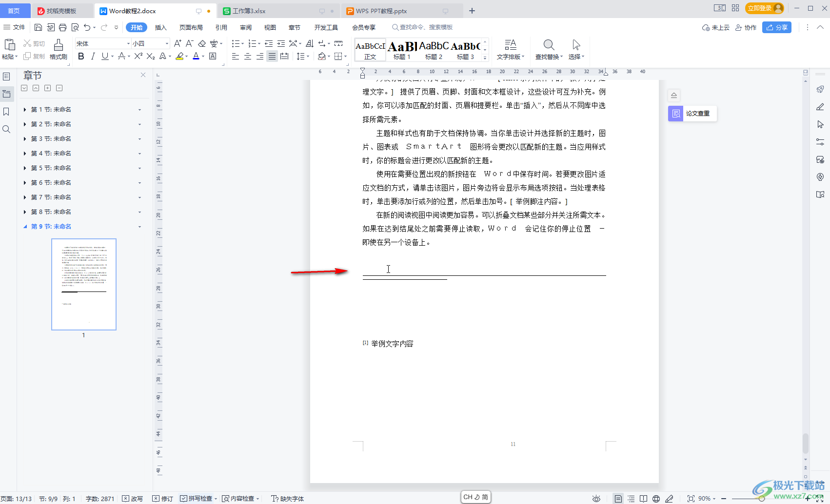Screen dimensions: 830x504
Task: Decrease paragraph indent
Action: pyautogui.click(x=269, y=43)
